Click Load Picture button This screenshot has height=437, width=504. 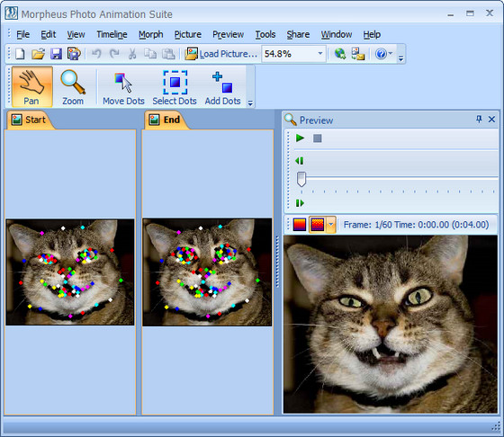221,54
